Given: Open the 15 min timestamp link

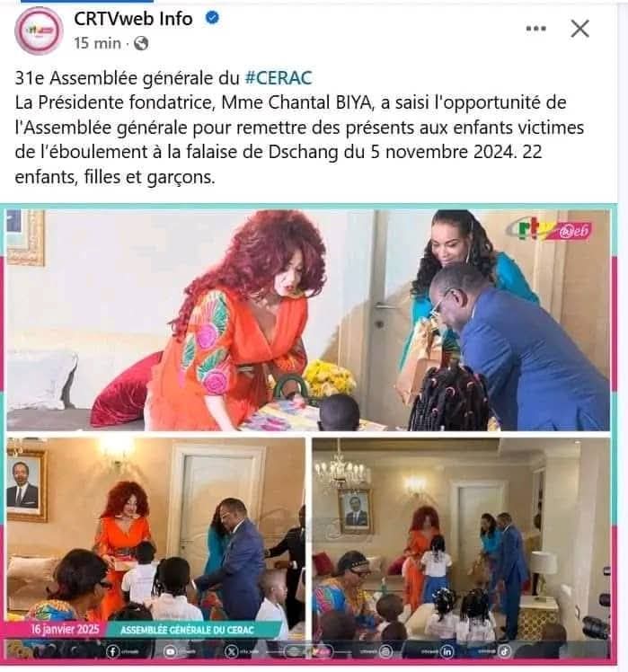Looking at the screenshot, I should tap(97, 43).
